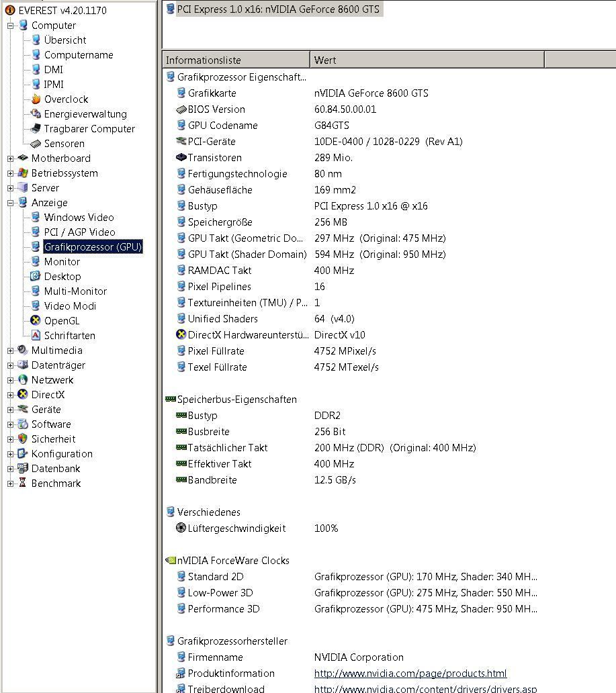Collapse the Computer tree node
The width and height of the screenshot is (616, 693).
point(11,26)
